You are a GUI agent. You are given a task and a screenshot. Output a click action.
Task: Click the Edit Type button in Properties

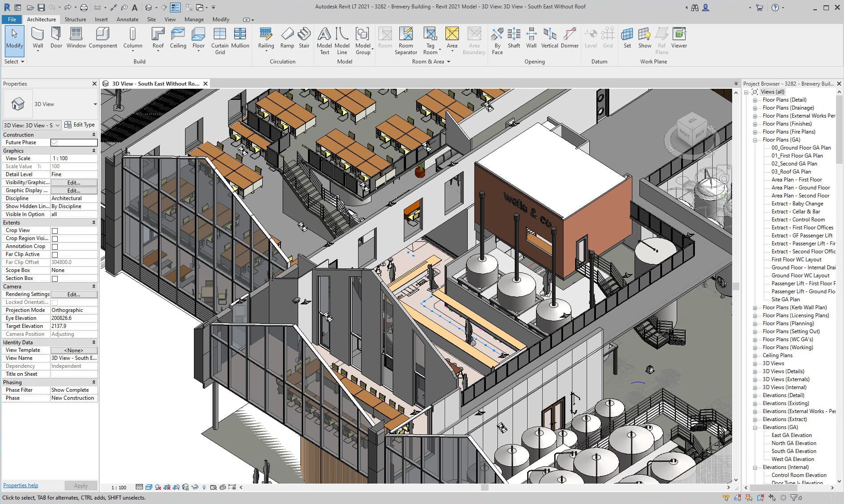pyautogui.click(x=80, y=125)
